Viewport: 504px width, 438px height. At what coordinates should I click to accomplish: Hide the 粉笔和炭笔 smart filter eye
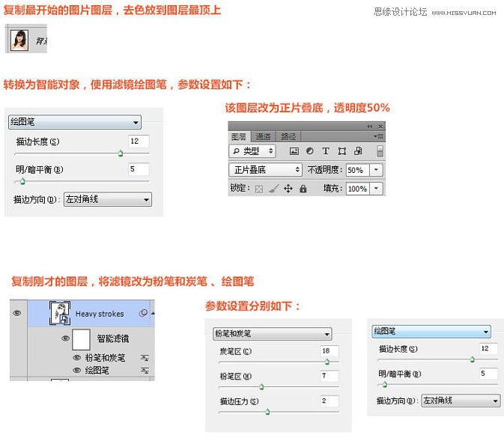[x=77, y=357]
